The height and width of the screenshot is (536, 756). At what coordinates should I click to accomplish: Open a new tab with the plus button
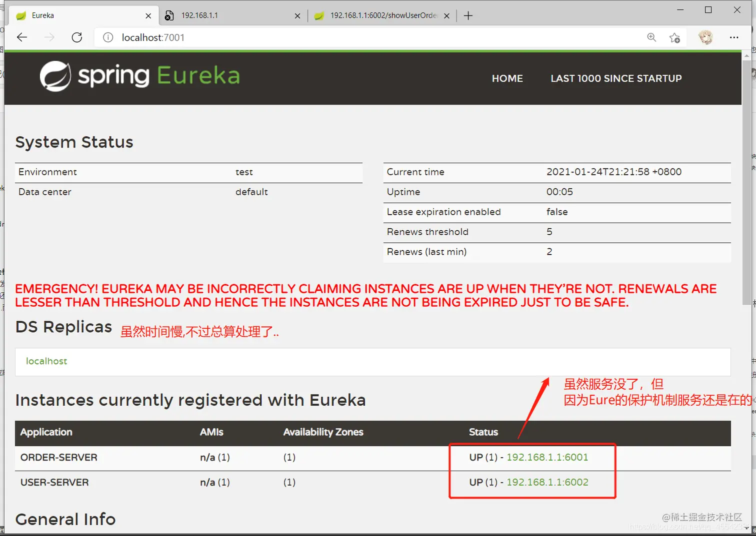(468, 15)
